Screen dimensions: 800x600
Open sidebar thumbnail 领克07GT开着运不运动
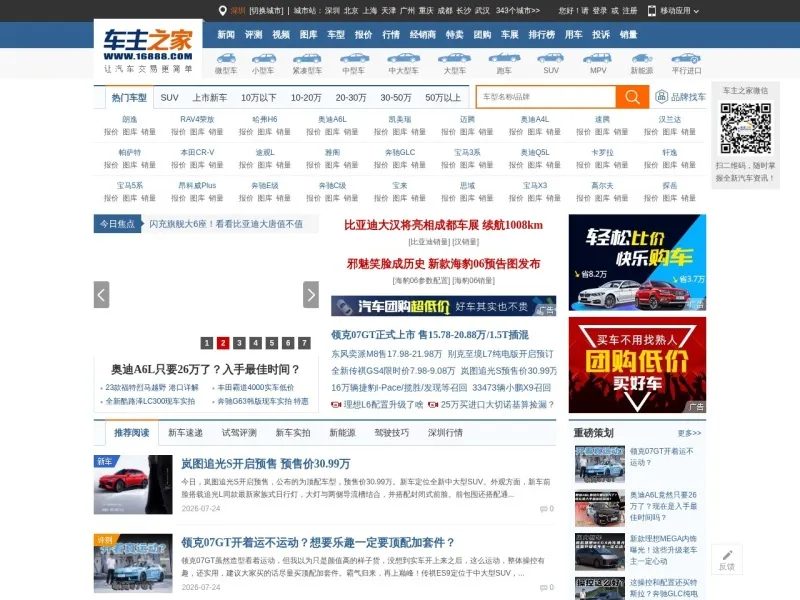point(599,464)
